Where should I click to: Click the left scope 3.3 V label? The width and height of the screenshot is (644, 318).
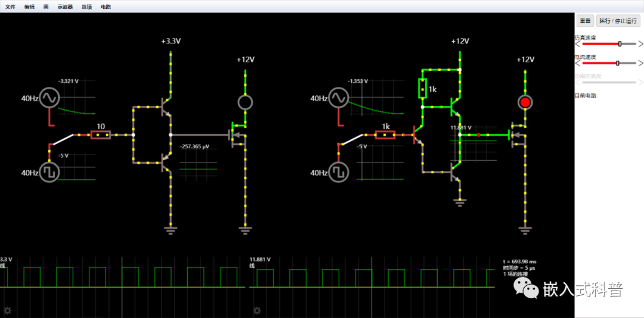pyautogui.click(x=6, y=259)
